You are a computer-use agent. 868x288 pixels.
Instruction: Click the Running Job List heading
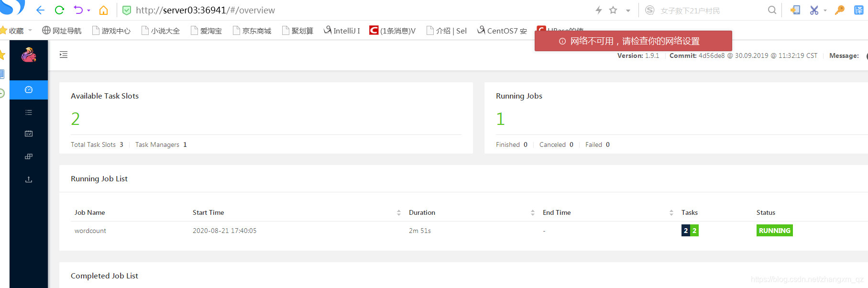(x=99, y=178)
